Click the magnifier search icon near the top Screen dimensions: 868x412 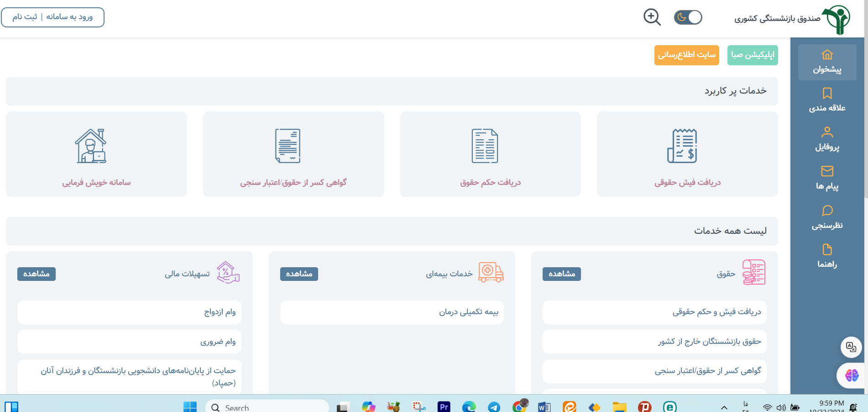point(652,17)
